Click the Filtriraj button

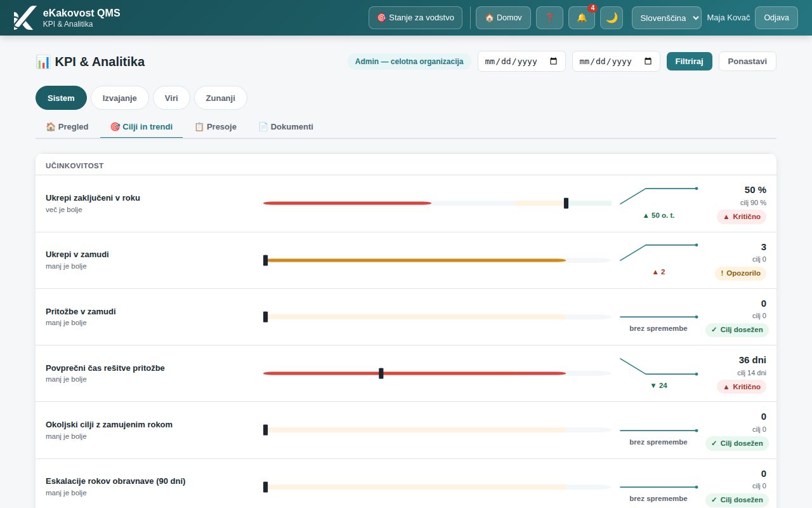click(690, 62)
